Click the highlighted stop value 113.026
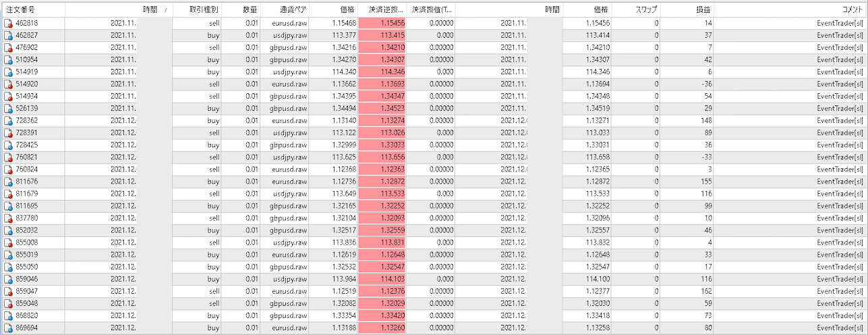Image resolution: width=868 pixels, height=335 pixels. click(x=393, y=132)
